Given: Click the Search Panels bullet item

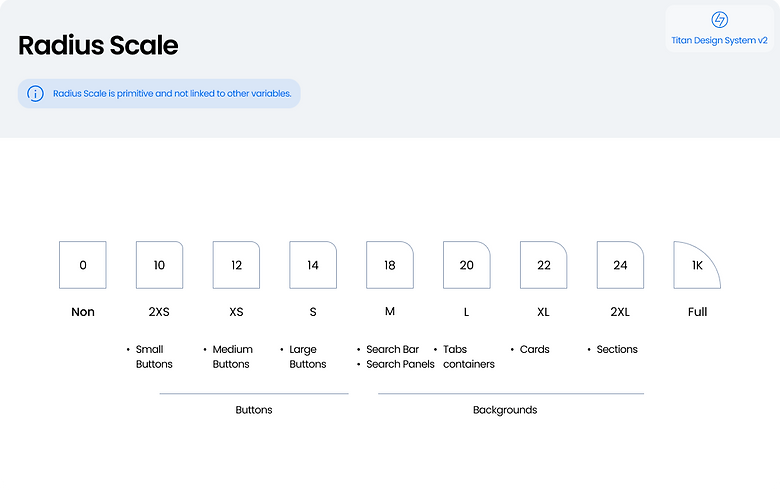Looking at the screenshot, I should coord(396,364).
